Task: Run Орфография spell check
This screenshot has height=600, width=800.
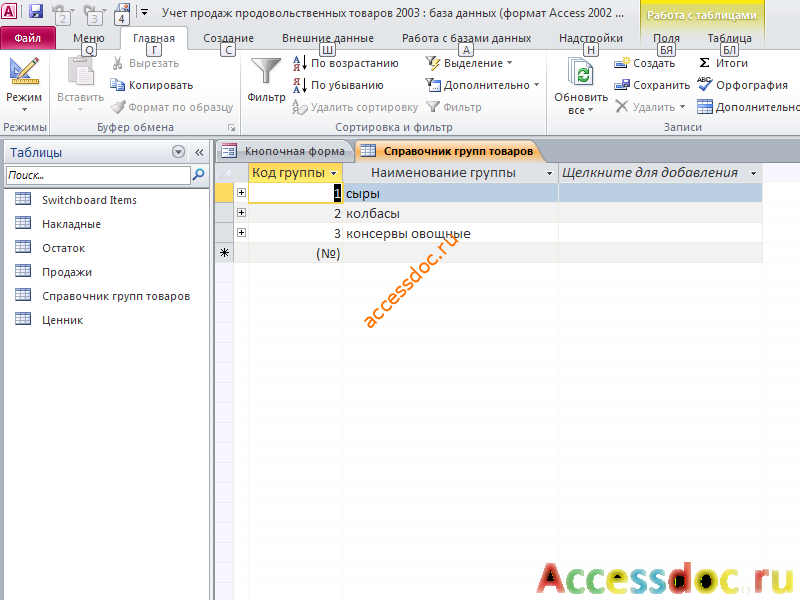Action: (742, 85)
